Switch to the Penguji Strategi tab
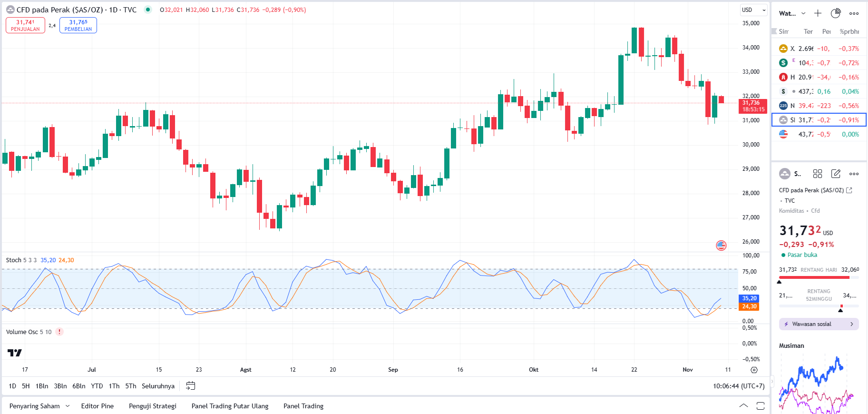 click(153, 406)
